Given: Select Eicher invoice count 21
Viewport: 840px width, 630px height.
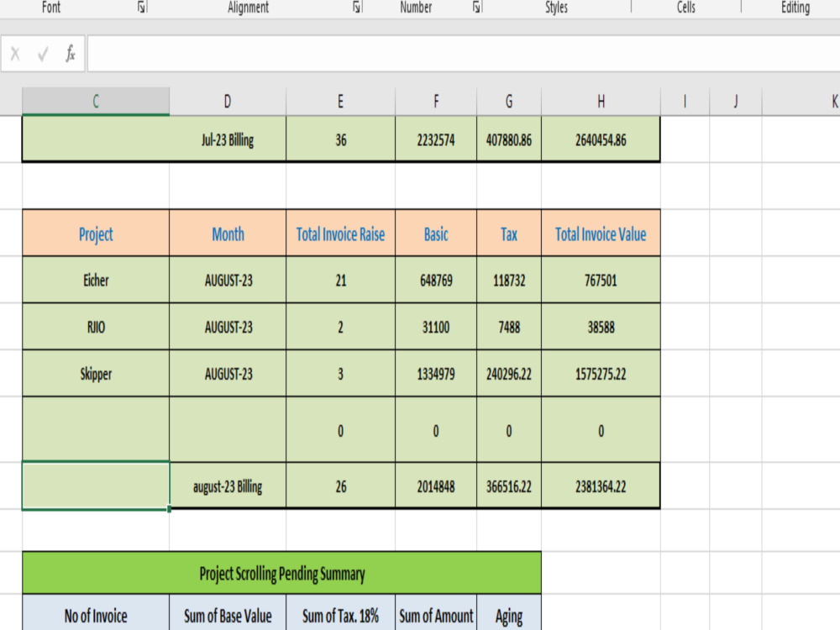Looking at the screenshot, I should coord(341,281).
